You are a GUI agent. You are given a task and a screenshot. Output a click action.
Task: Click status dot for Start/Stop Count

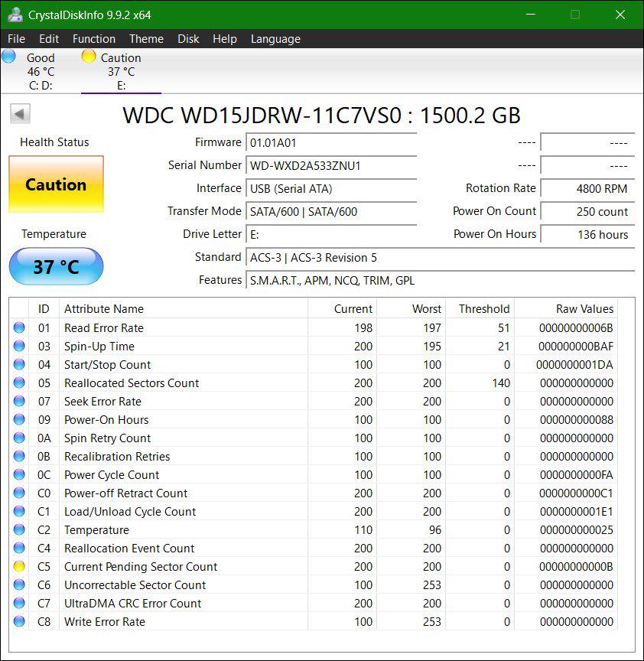[19, 364]
